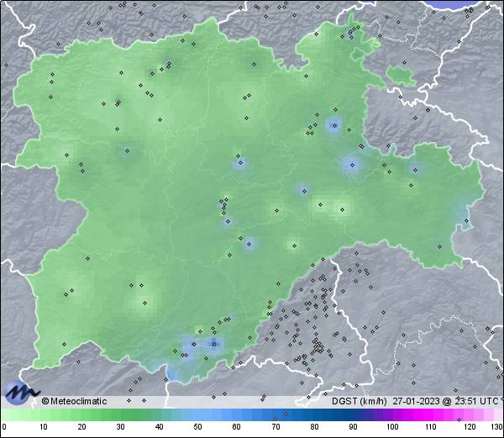Click the Meteoclimatic wave logo
This screenshot has width=504, height=438.
tap(22, 393)
